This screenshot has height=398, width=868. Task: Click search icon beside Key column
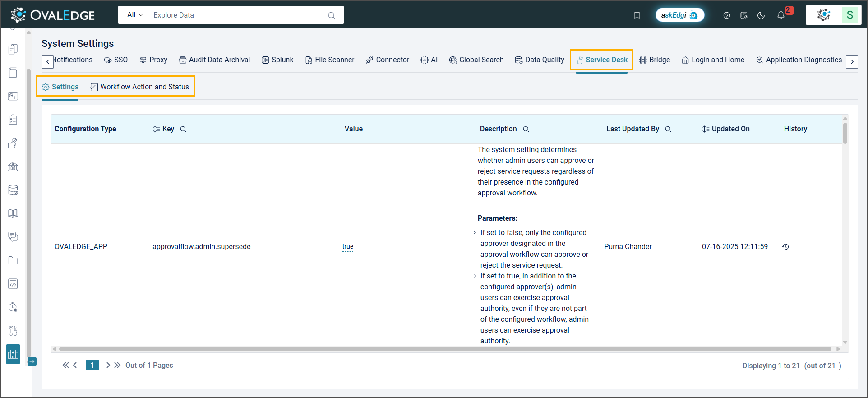tap(183, 130)
